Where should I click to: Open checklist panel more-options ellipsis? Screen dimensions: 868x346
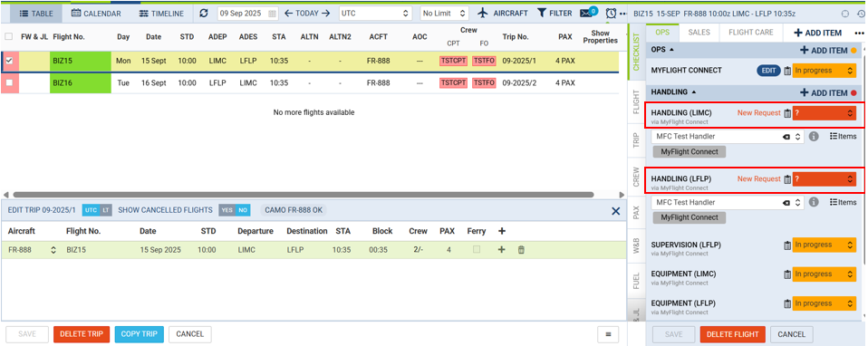pos(859,34)
